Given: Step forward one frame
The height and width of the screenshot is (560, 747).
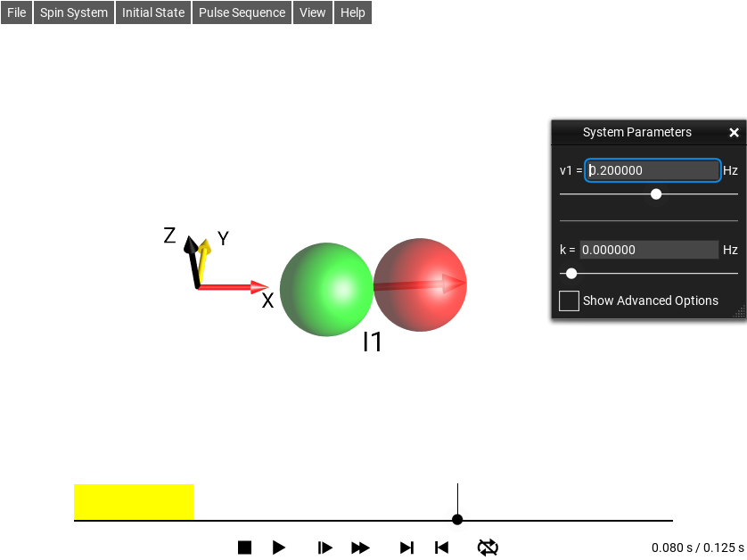Looking at the screenshot, I should (325, 548).
